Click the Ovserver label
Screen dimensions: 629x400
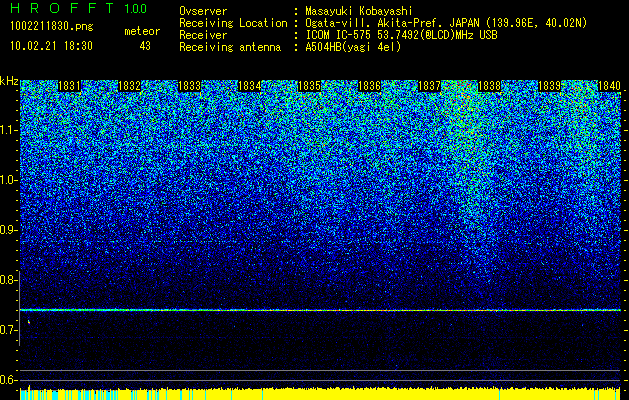203,11
